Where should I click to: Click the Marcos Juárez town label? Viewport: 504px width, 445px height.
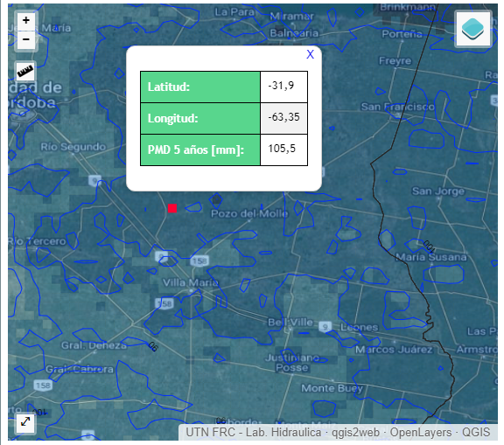coord(394,349)
